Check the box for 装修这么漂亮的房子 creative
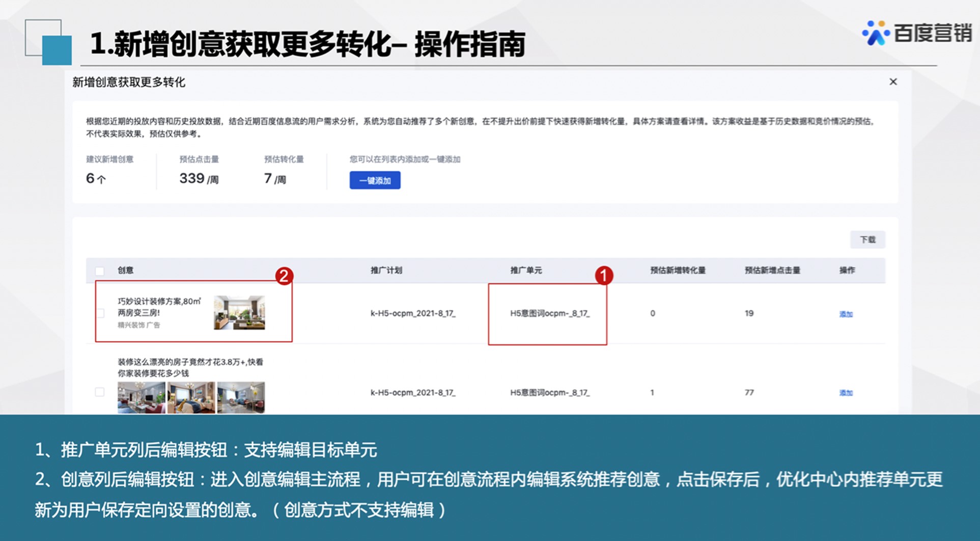Image resolution: width=980 pixels, height=541 pixels. [100, 392]
